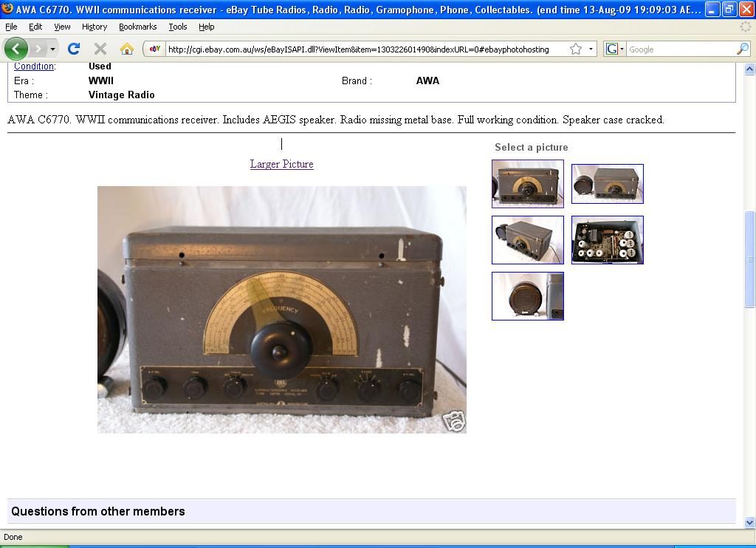Open the File menu
The height and width of the screenshot is (548, 756).
[11, 27]
